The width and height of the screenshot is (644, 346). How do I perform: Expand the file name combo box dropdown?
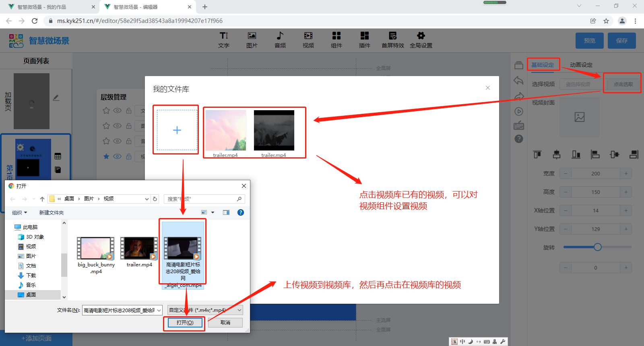click(x=159, y=310)
